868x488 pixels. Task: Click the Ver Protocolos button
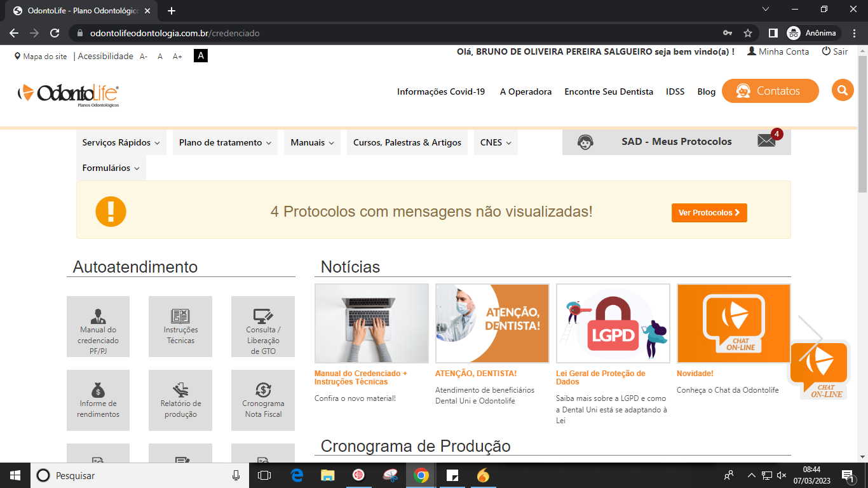709,213
